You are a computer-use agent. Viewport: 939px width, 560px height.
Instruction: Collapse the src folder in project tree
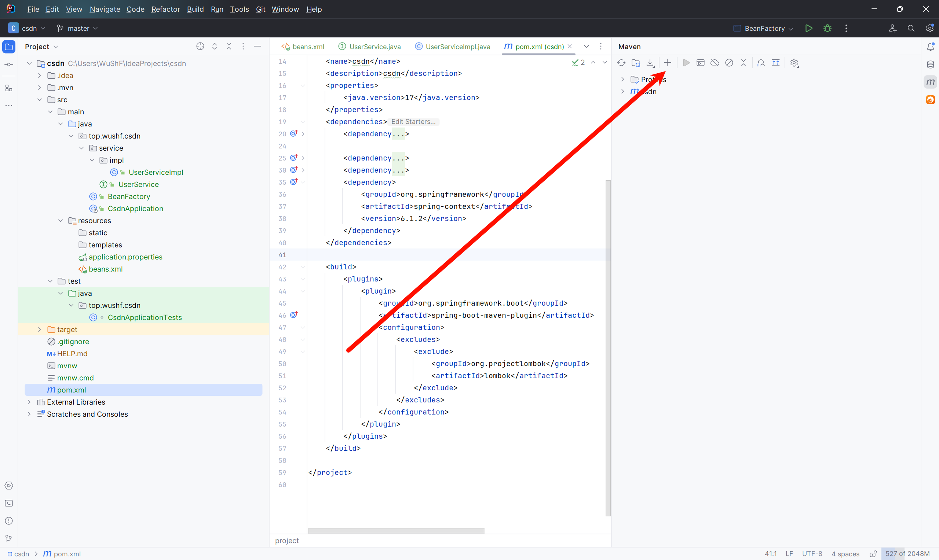[x=39, y=100]
